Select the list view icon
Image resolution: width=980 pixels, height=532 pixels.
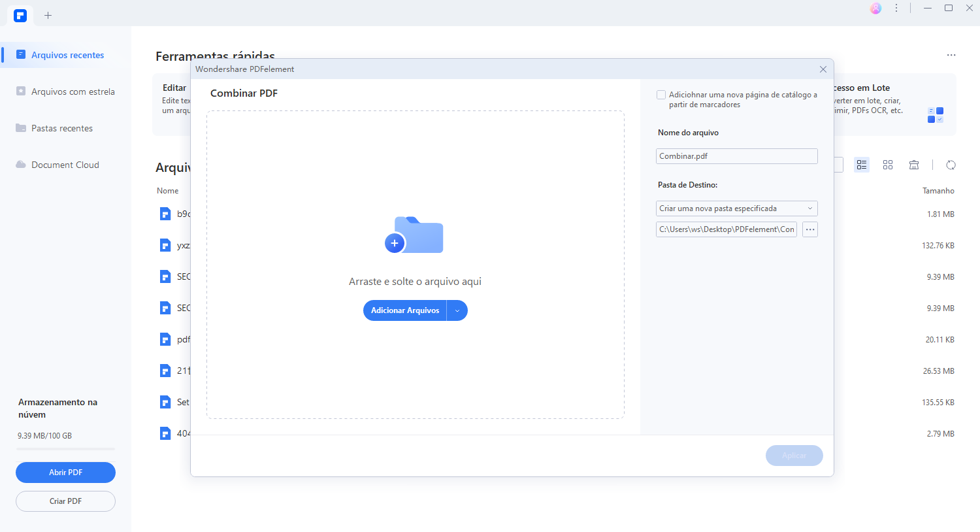[x=862, y=165]
